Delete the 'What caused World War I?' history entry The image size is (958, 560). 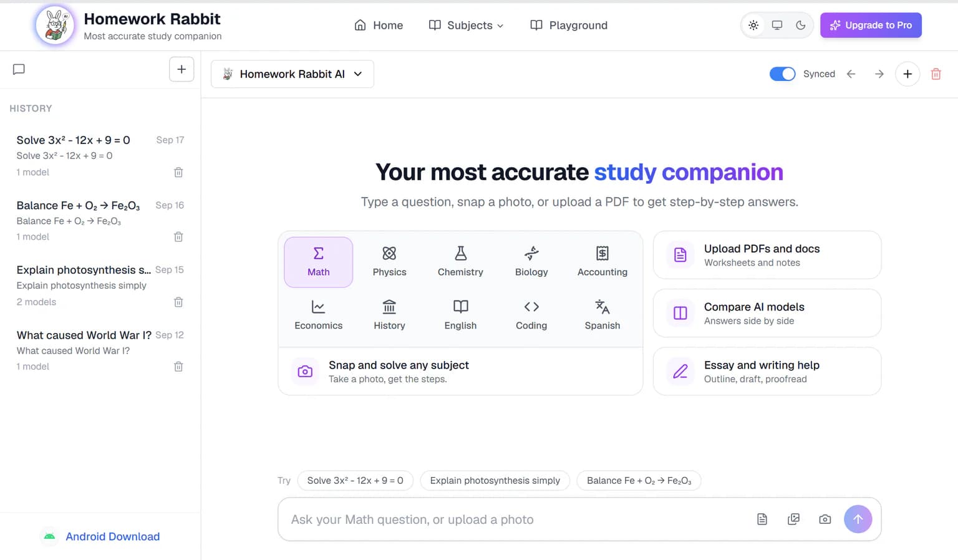pyautogui.click(x=178, y=367)
